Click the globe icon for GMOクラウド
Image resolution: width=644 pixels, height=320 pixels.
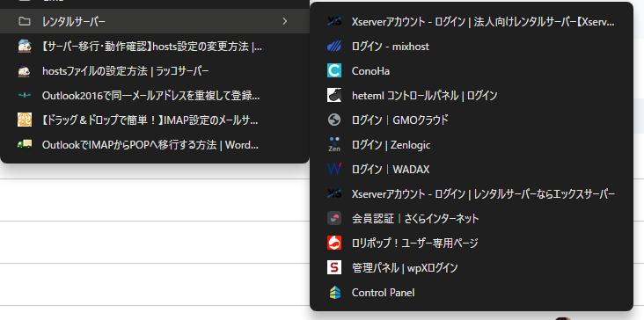pos(334,120)
